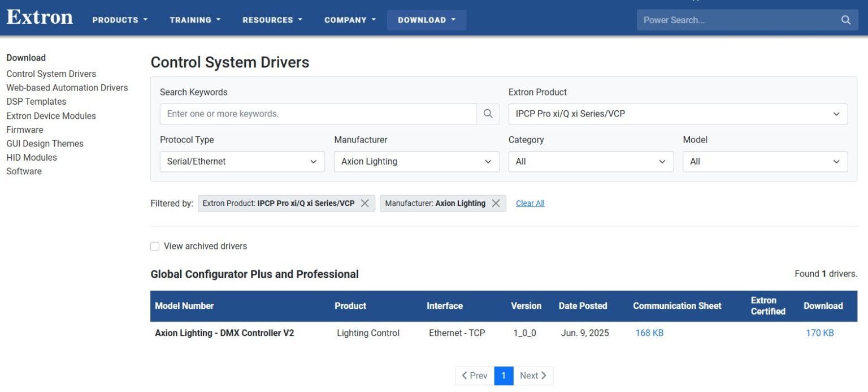Open the 168 KB communication sheet
Viewport: 868px width, 392px height.
click(x=649, y=333)
